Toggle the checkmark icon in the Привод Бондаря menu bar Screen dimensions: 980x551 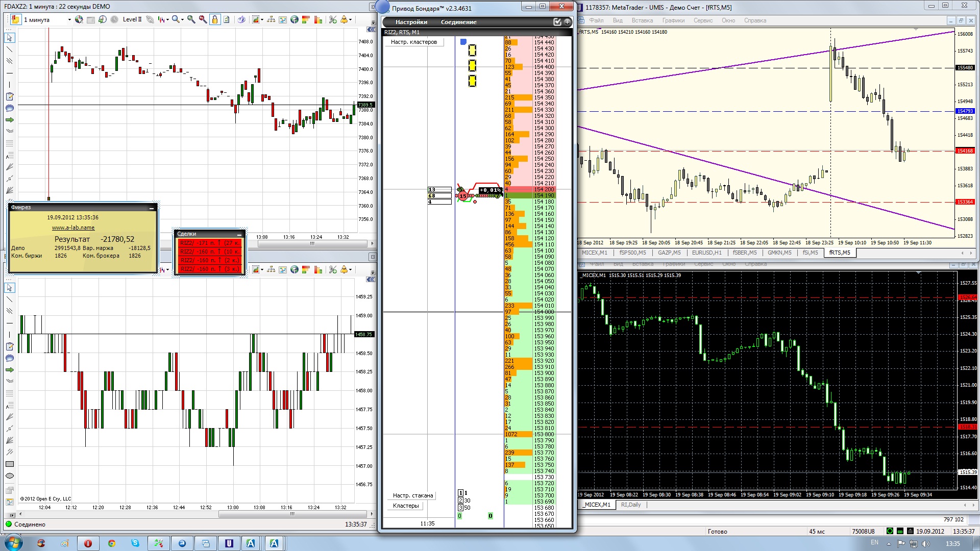557,22
